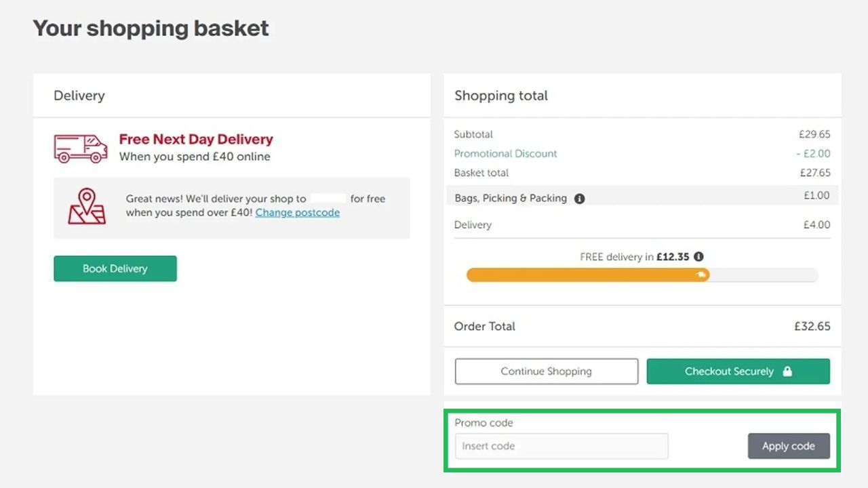Click Continue Shopping button
The height and width of the screenshot is (488, 868).
pos(546,371)
